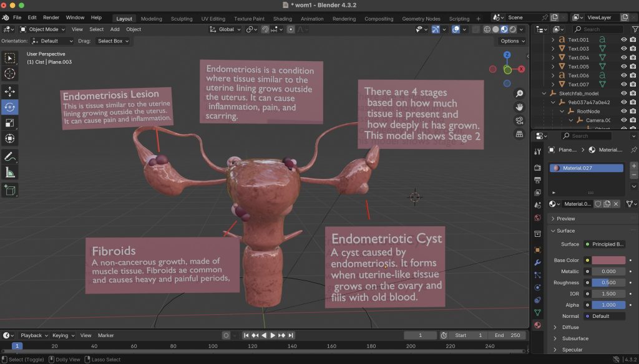The width and height of the screenshot is (639, 364).
Task: Choose the Annotate pencil tool
Action: (x=10, y=156)
